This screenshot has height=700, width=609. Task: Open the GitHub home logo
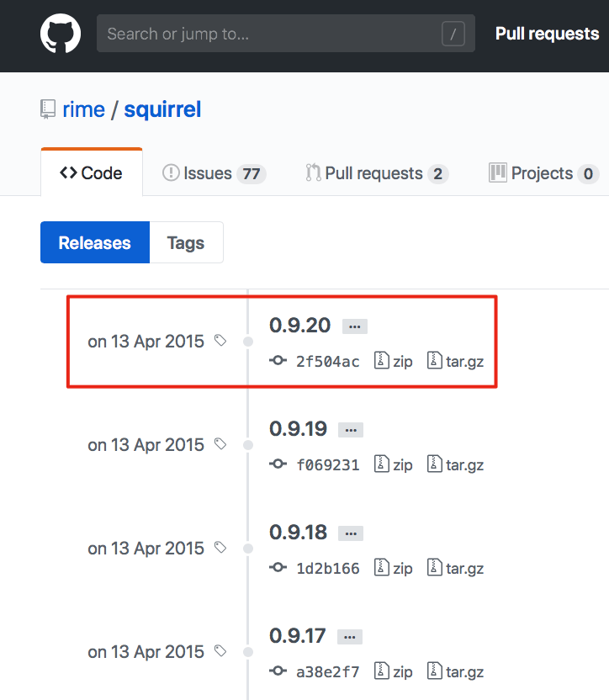coord(61,34)
